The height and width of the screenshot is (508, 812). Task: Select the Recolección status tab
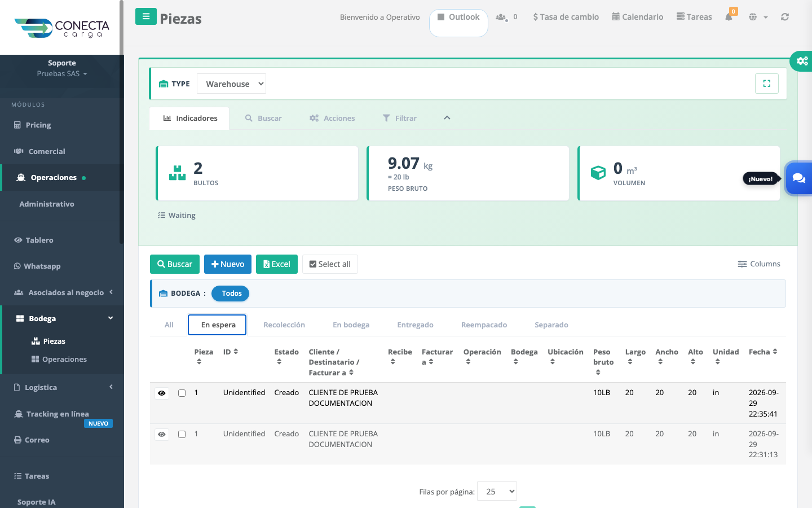(x=284, y=325)
